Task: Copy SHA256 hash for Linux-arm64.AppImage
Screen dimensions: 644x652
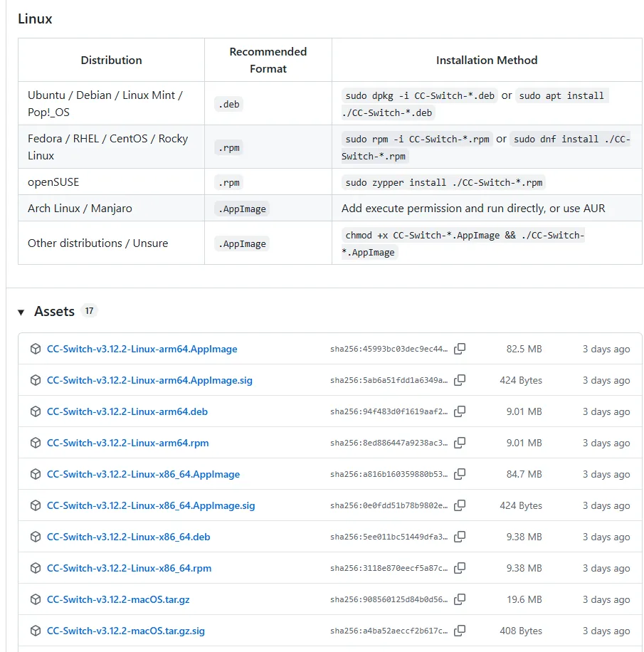Action: pos(460,349)
